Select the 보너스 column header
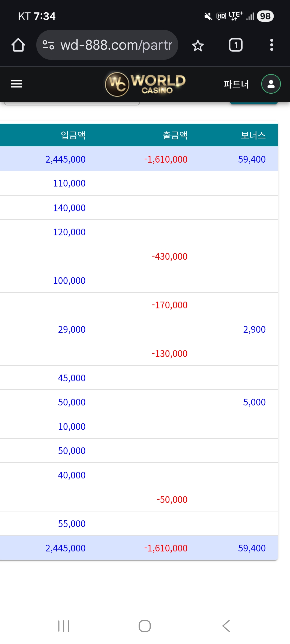 [x=253, y=135]
